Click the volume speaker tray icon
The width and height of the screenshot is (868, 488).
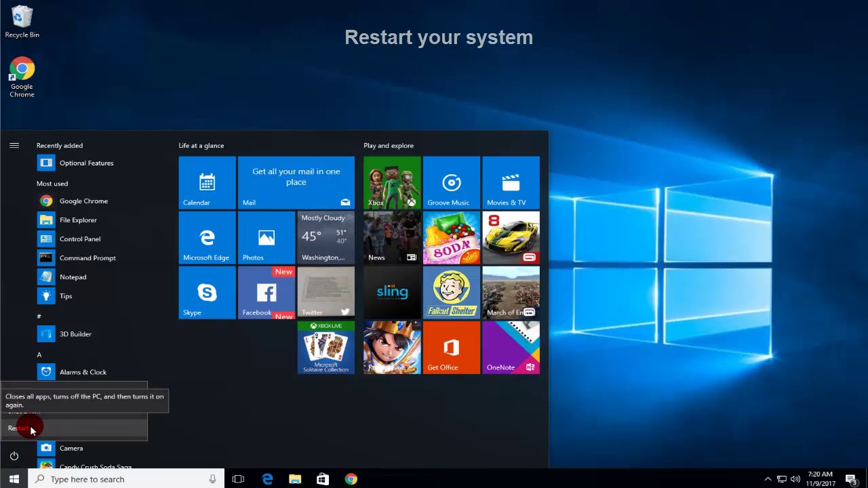coord(795,479)
